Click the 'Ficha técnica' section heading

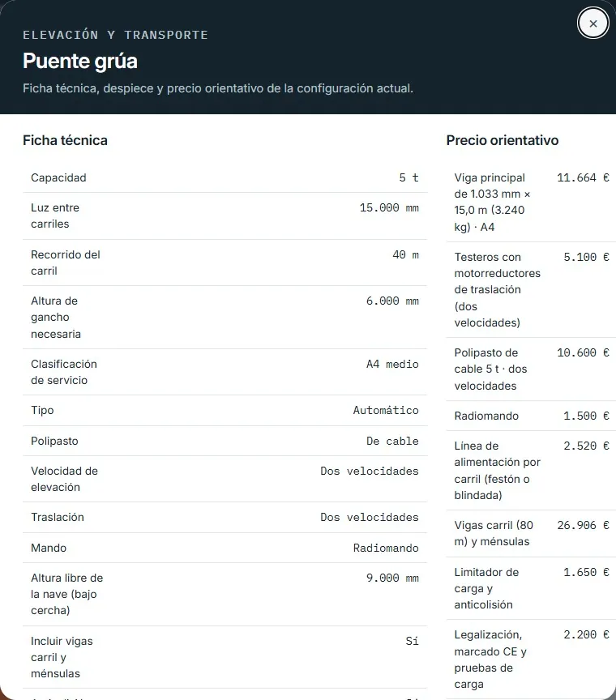click(65, 140)
